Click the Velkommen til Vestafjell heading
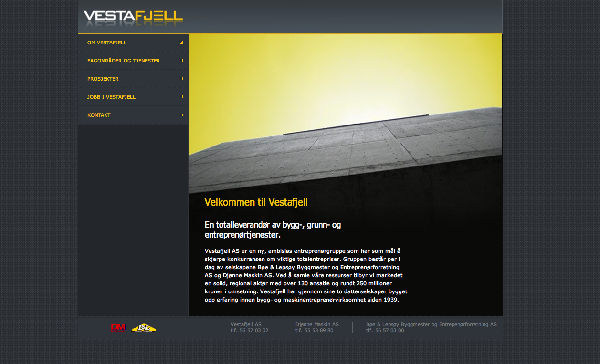Image resolution: width=600 pixels, height=364 pixels. 256,202
